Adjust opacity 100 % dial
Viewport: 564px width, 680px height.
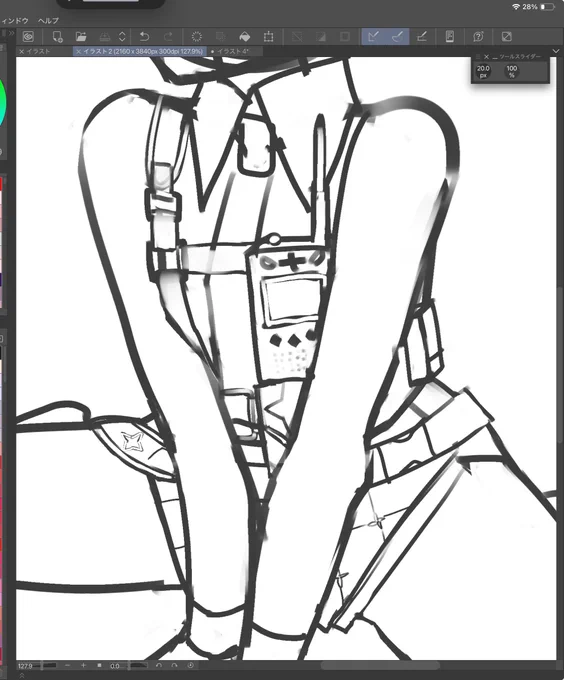coord(512,71)
